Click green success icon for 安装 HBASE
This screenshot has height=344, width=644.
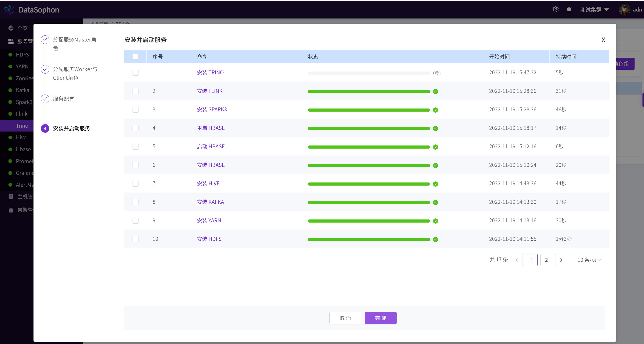click(x=435, y=165)
